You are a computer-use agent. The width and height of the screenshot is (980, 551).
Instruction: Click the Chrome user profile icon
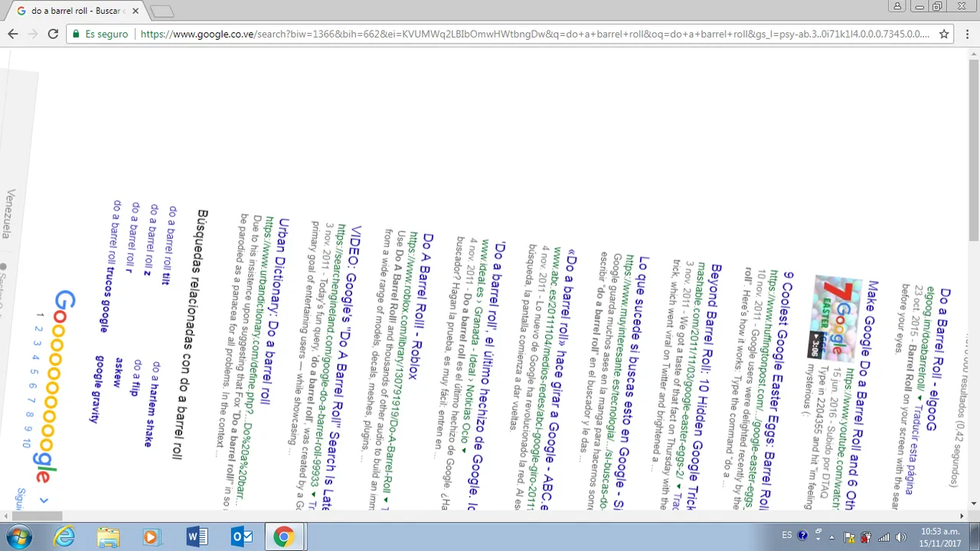[x=897, y=6]
